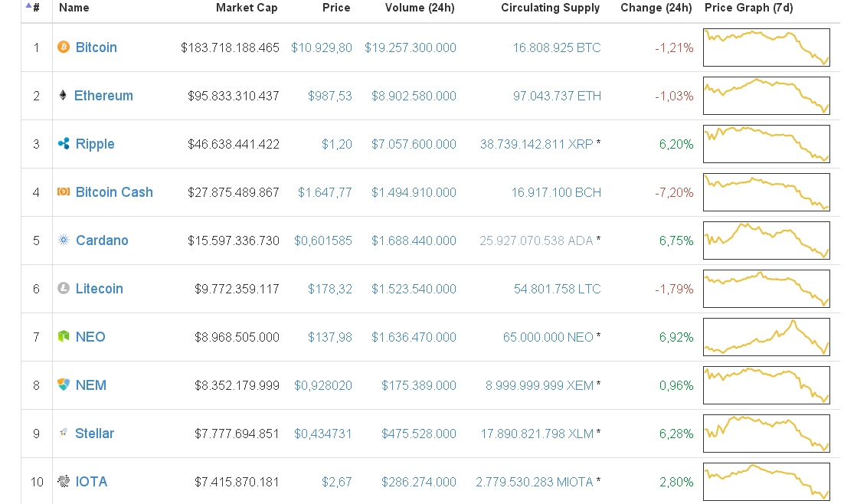Click Stellar price $0,434731
This screenshot has width=844, height=504.
[323, 434]
